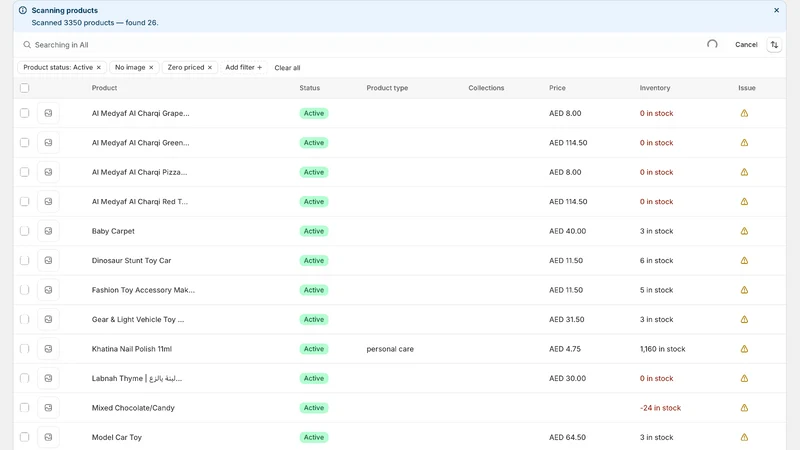Sort by the Status column header

pyautogui.click(x=310, y=88)
